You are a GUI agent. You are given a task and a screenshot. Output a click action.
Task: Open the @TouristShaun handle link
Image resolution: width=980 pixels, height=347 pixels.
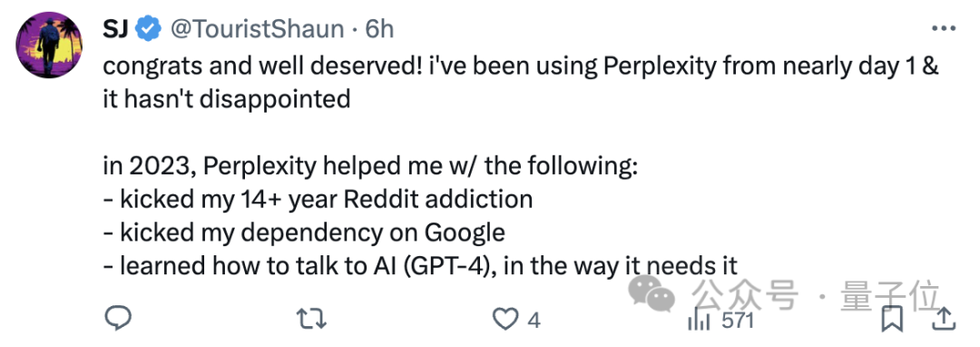257,29
